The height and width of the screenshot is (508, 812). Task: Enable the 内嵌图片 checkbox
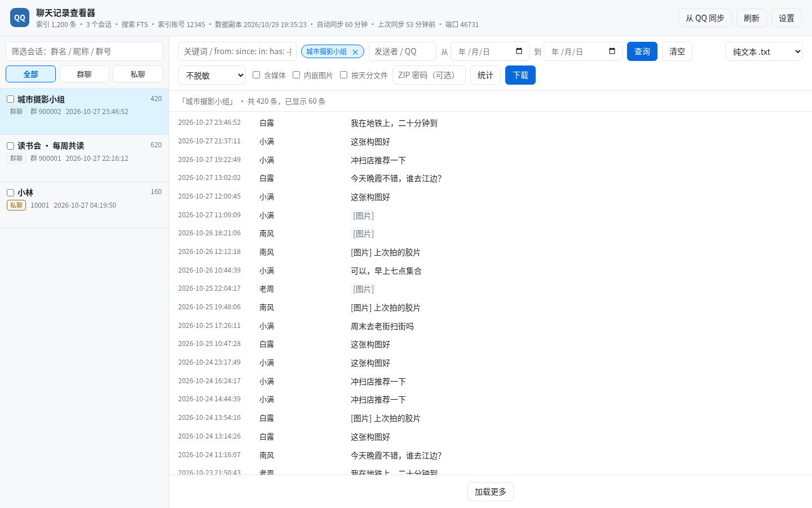296,75
